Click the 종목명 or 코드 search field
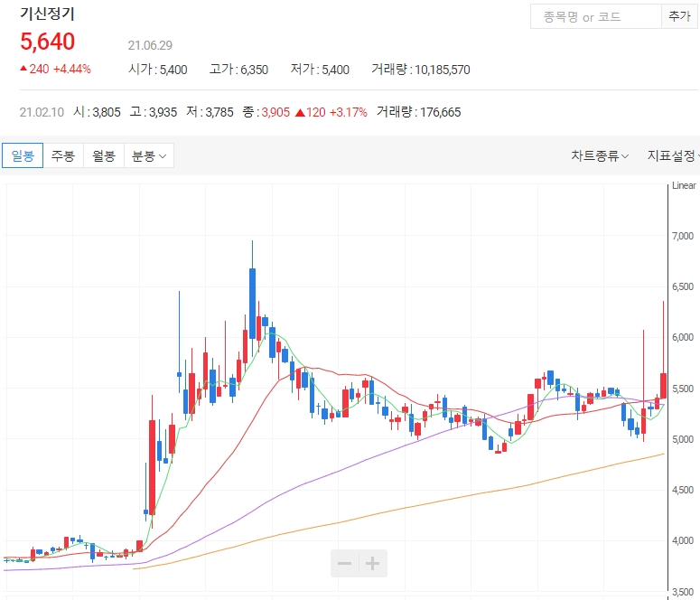Image resolution: width=700 pixels, height=600 pixels. click(596, 17)
